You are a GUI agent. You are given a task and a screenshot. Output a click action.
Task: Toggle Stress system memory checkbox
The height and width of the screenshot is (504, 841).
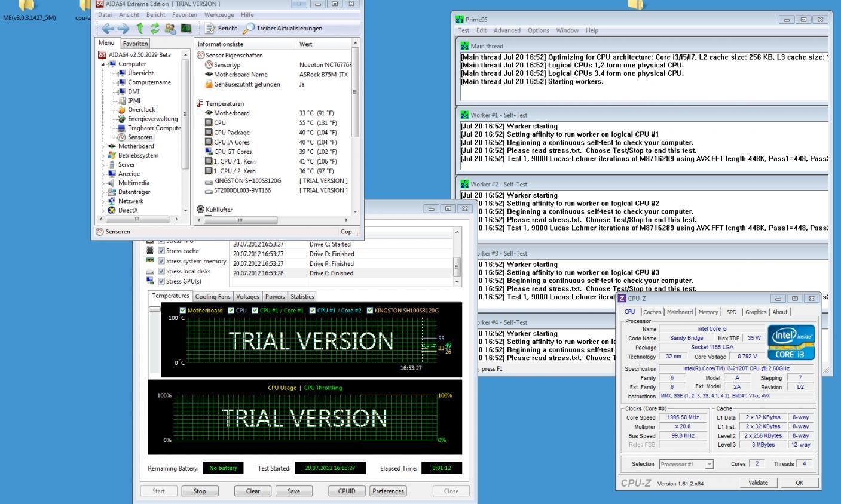point(161,261)
